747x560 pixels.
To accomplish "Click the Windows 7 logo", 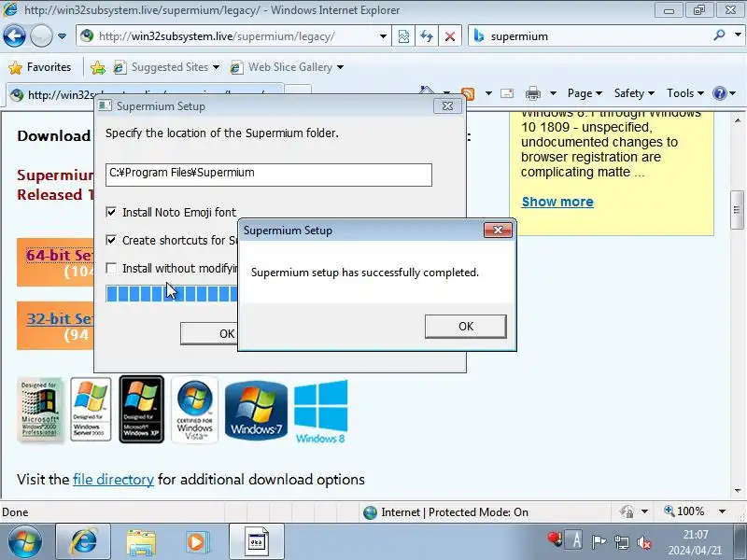I will (256, 411).
